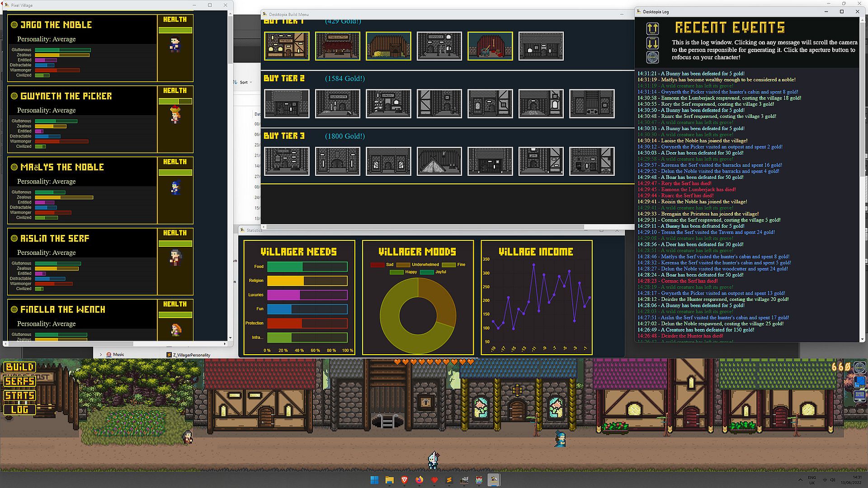The width and height of the screenshot is (868, 488).
Task: Open the Sort dropdown in file explorer
Action: (243, 82)
